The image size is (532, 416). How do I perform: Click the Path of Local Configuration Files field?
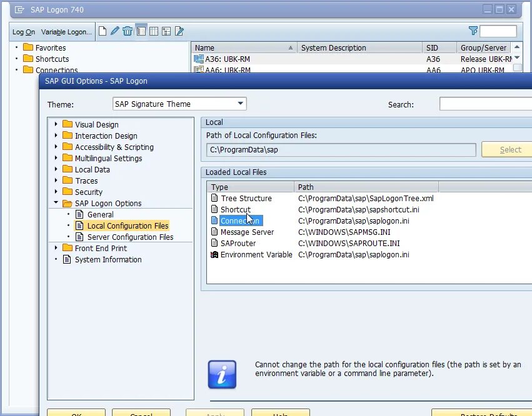click(x=341, y=150)
